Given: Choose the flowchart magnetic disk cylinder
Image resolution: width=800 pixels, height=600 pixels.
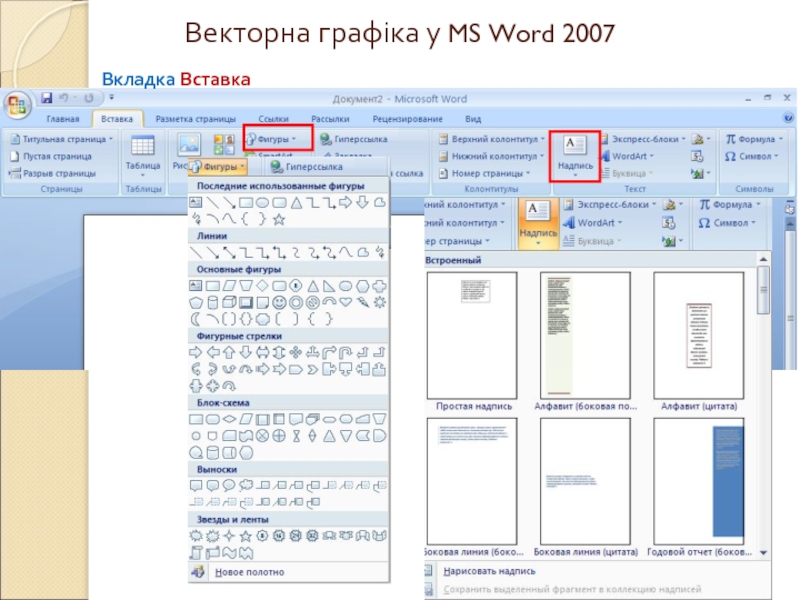Looking at the screenshot, I should click(x=213, y=453).
